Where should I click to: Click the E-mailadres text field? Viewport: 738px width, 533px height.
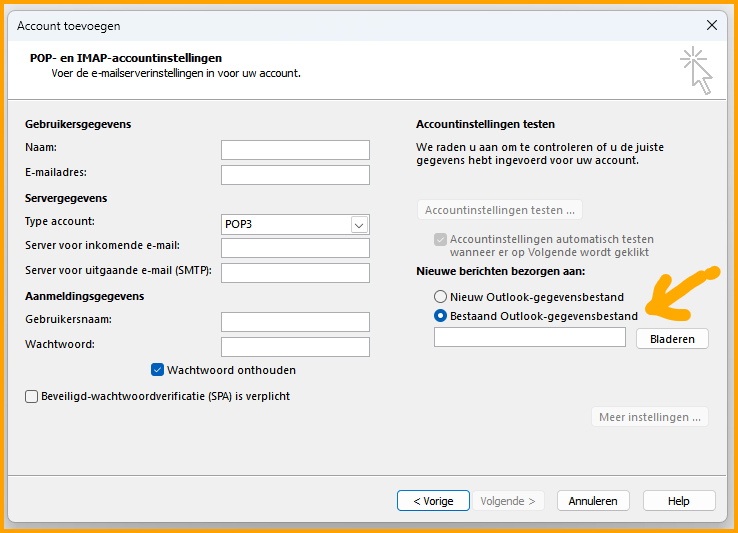[295, 175]
